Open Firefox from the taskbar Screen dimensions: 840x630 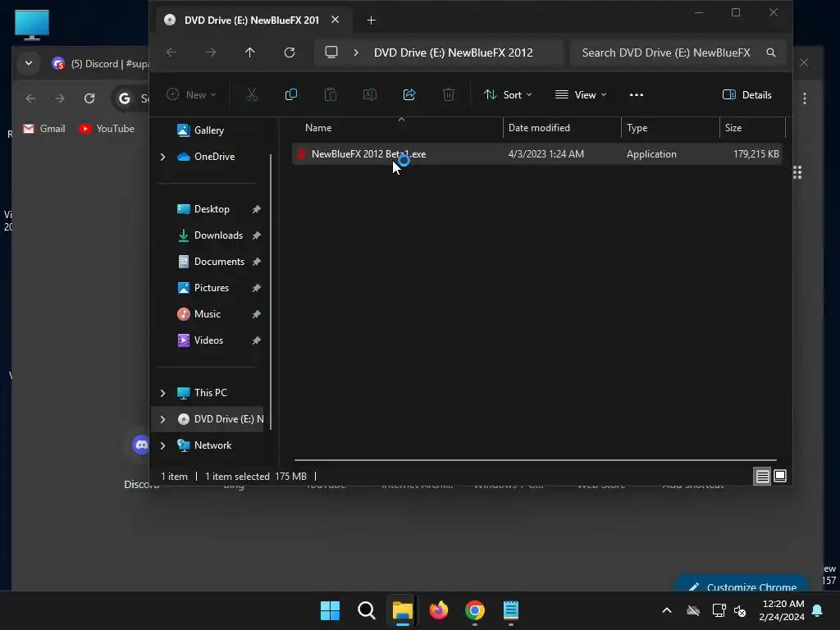point(439,610)
